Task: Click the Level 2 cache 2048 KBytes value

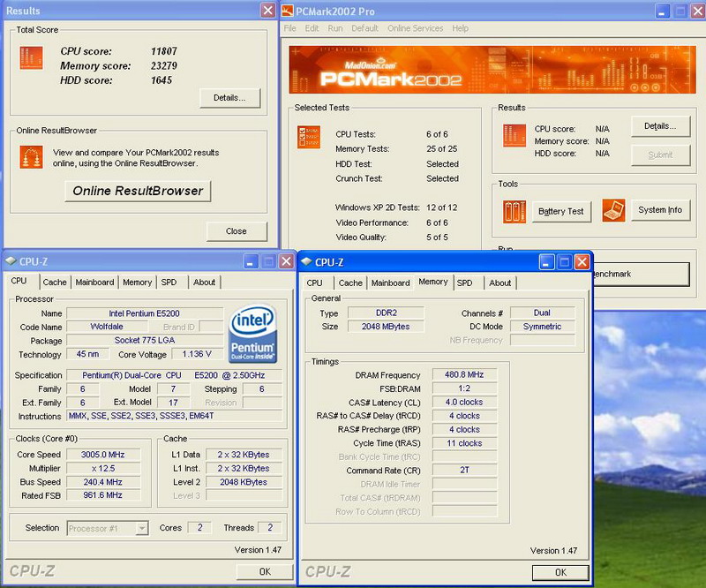Action: 244,482
